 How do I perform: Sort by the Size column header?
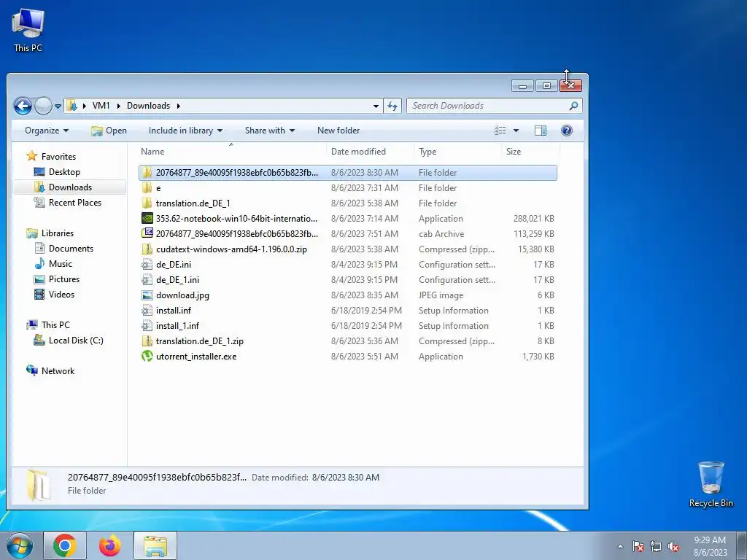(x=513, y=152)
